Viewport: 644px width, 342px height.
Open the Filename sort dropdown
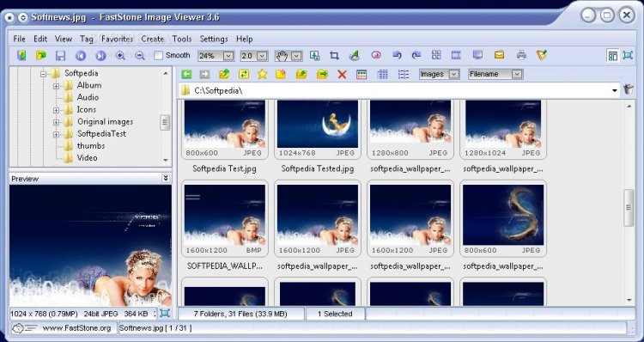pyautogui.click(x=517, y=75)
